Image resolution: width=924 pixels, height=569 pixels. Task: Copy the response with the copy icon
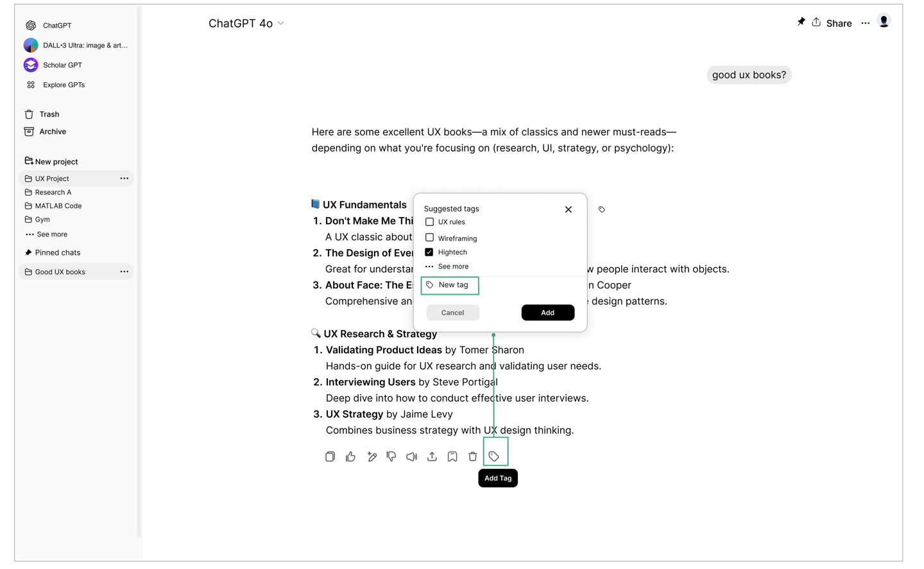click(330, 457)
